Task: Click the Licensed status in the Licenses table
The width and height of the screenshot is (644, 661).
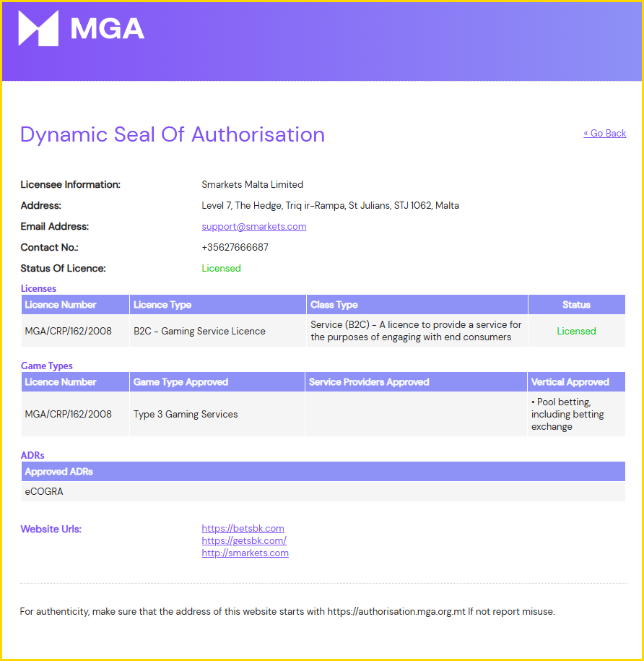Action: [577, 332]
